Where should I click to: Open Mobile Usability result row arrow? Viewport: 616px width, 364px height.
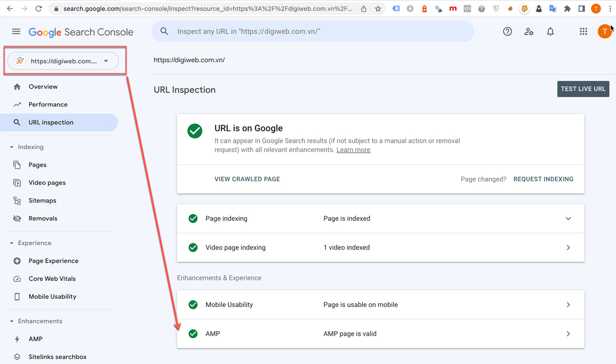(x=568, y=305)
